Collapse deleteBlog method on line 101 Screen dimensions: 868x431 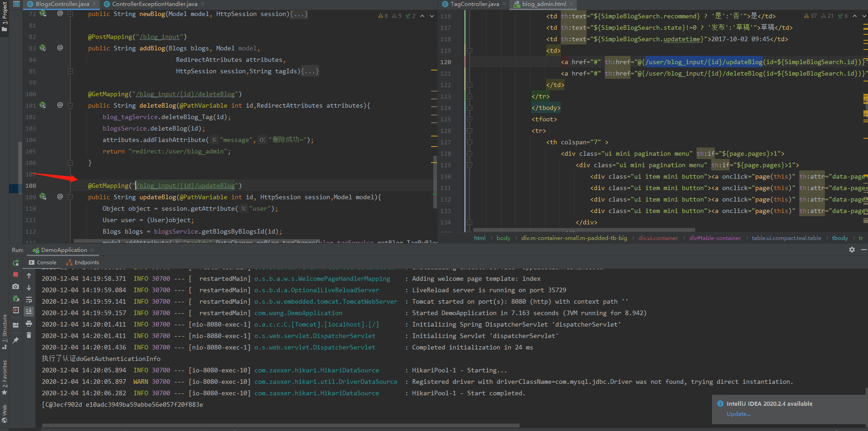click(70, 105)
